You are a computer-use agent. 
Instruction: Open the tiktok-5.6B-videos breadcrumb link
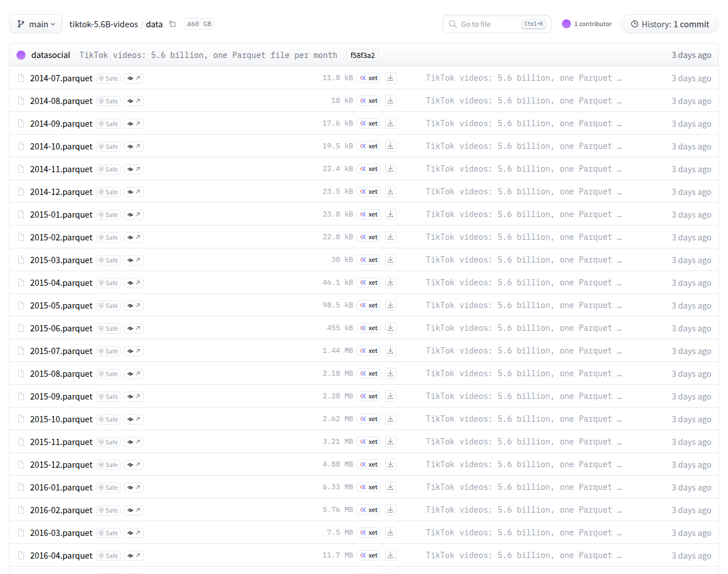tap(104, 24)
